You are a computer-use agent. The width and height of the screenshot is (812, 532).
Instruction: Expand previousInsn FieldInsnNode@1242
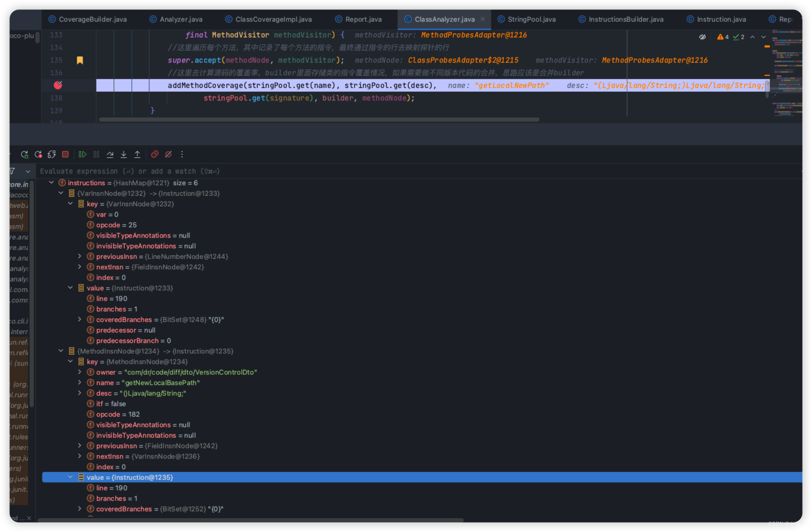click(x=79, y=446)
